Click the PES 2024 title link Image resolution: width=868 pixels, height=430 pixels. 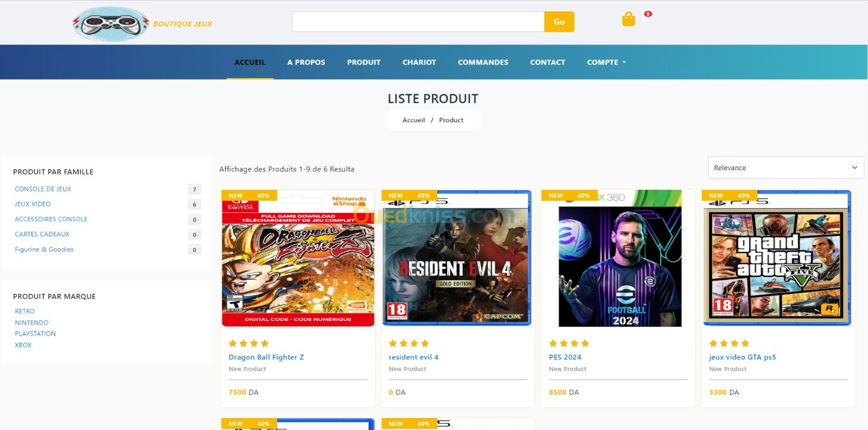coord(565,357)
